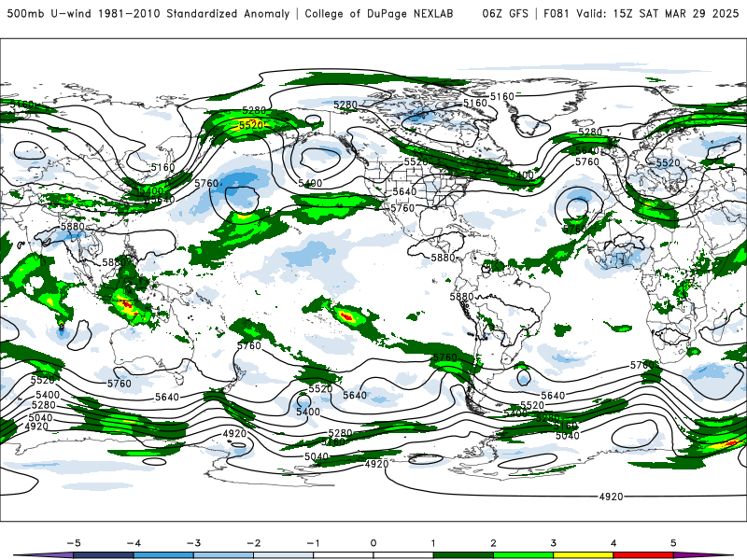Click the '-4' legend tick label
The width and height of the screenshot is (747, 560).
pos(134,543)
